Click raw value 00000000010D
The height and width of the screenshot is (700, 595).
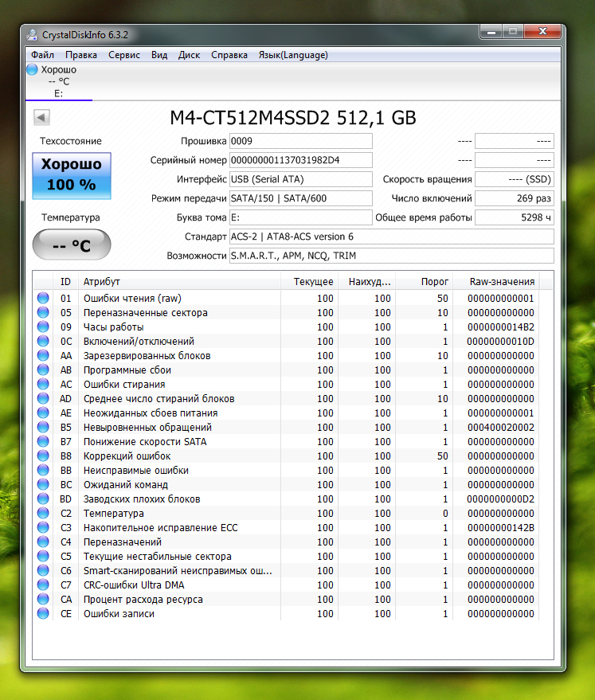pyautogui.click(x=501, y=341)
